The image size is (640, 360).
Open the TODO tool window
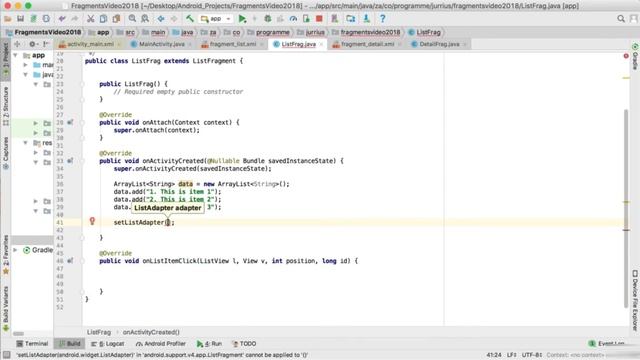point(244,344)
